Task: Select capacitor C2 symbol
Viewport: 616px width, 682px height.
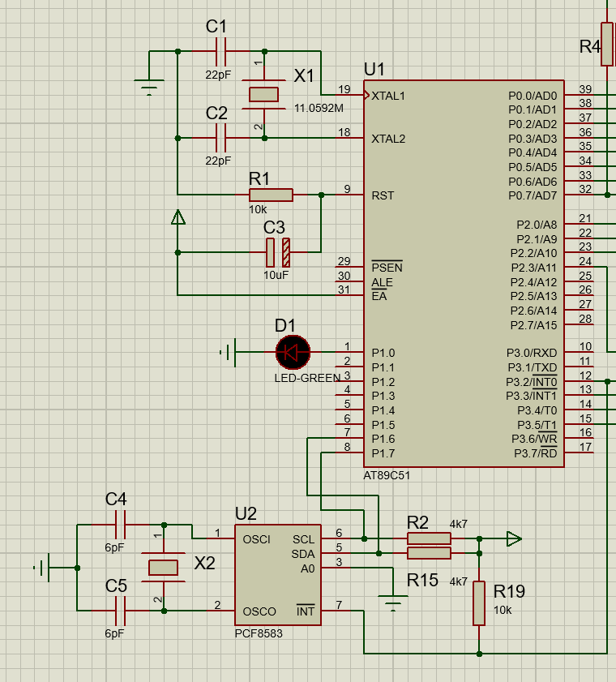Action: pyautogui.click(x=220, y=138)
